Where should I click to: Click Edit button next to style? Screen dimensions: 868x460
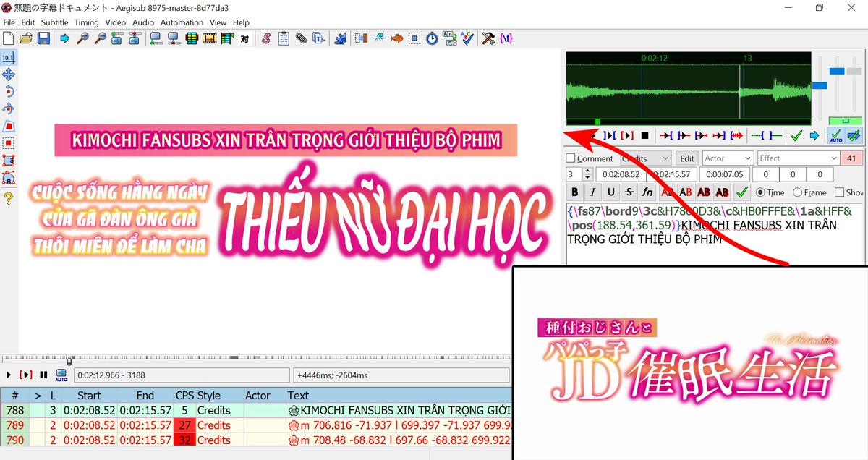click(687, 158)
